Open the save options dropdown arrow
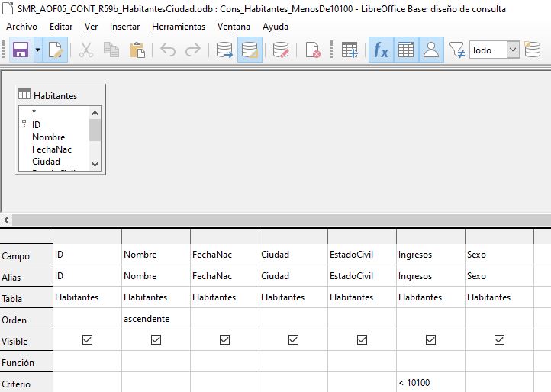Screen dimensions: 551x392 click(38, 50)
